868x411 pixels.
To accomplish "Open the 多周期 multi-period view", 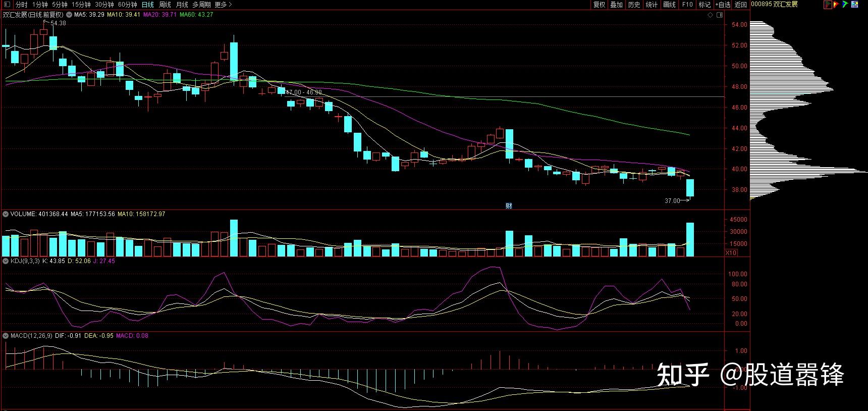I will (x=201, y=5).
